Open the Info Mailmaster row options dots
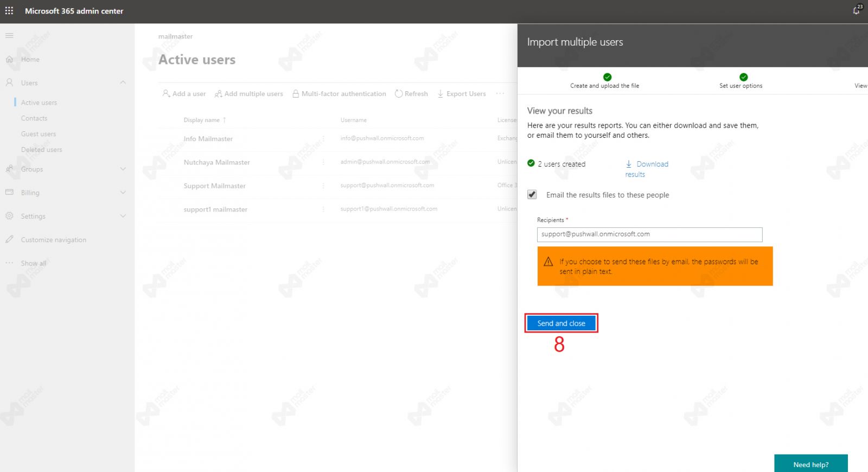This screenshot has height=472, width=868. coord(324,139)
